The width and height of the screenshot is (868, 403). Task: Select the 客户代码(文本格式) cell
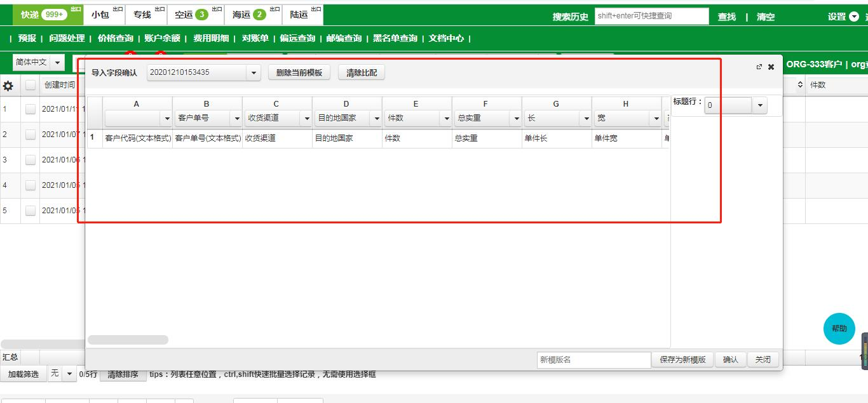(x=138, y=138)
